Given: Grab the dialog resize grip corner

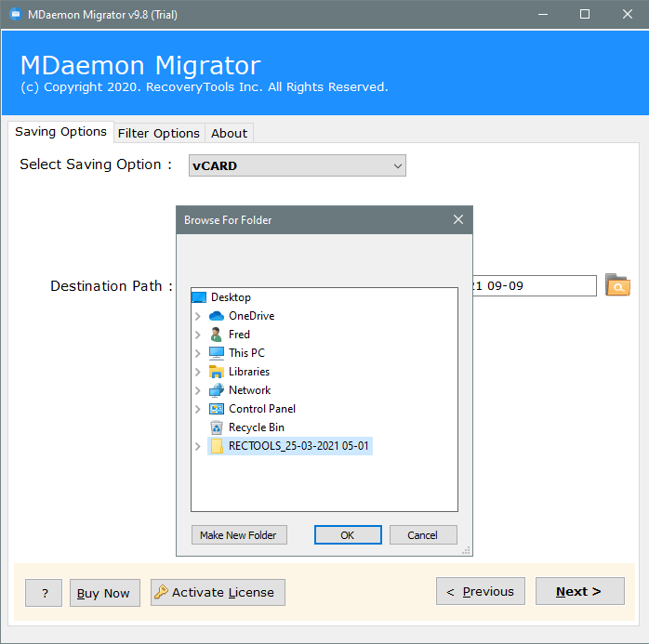Looking at the screenshot, I should point(466,550).
